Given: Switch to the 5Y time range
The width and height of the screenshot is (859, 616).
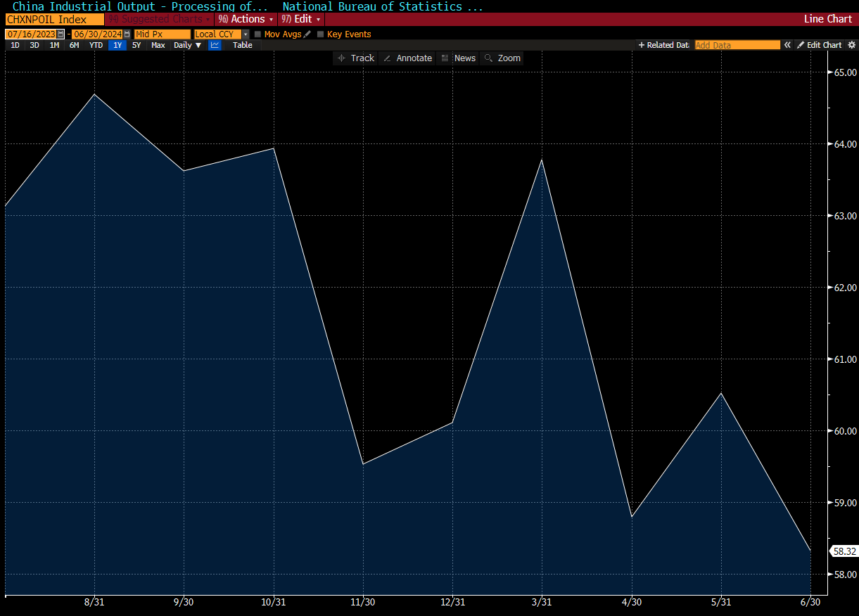Looking at the screenshot, I should (x=136, y=45).
